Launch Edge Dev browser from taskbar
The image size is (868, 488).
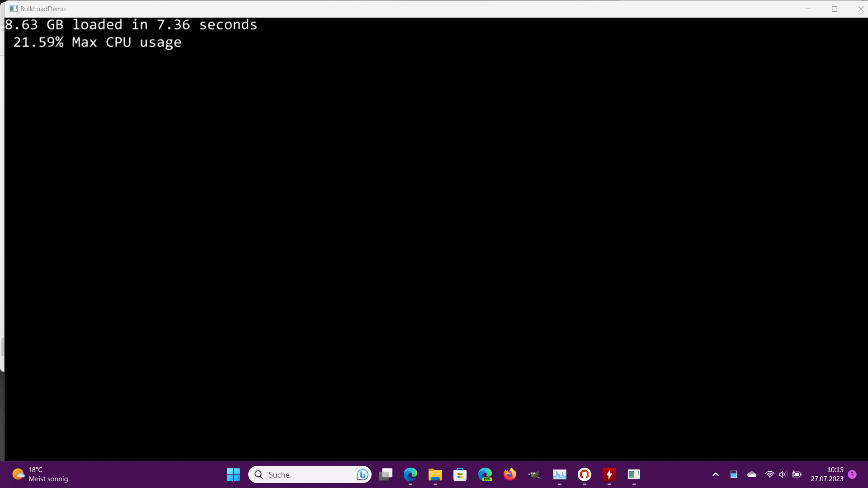pos(485,474)
